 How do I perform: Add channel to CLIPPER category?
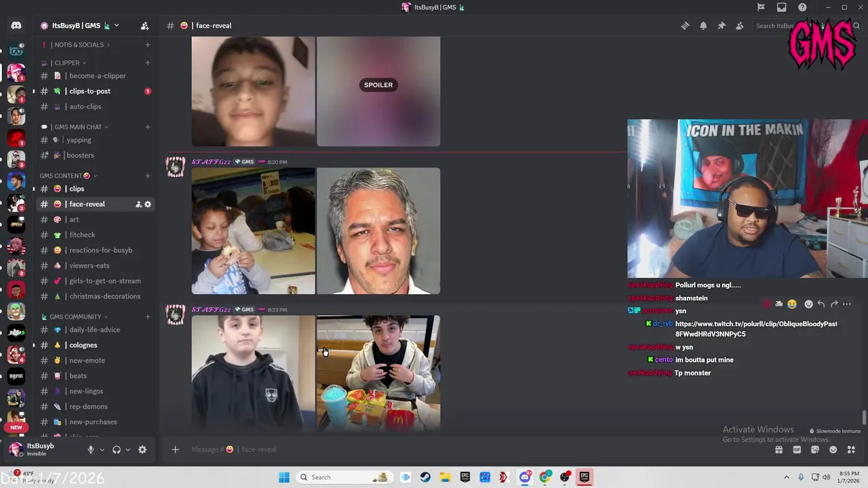tap(148, 63)
